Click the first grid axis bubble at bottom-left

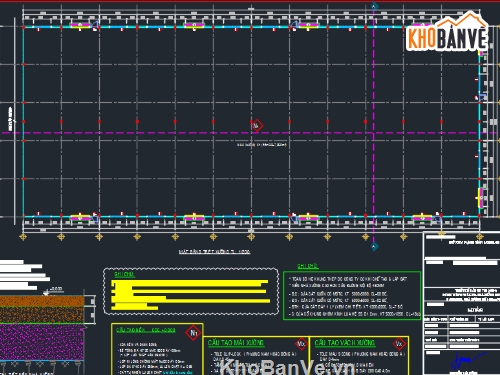point(23,237)
